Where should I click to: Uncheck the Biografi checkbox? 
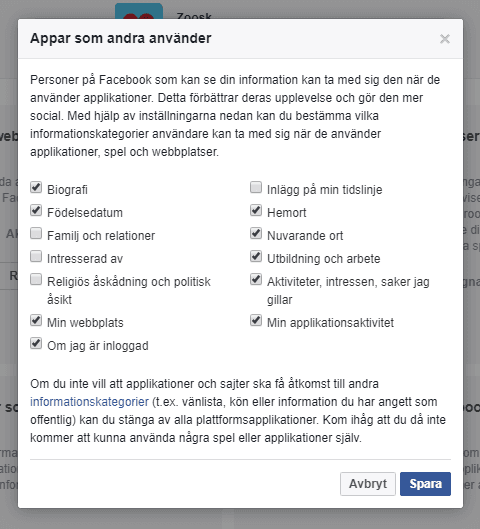(x=36, y=187)
